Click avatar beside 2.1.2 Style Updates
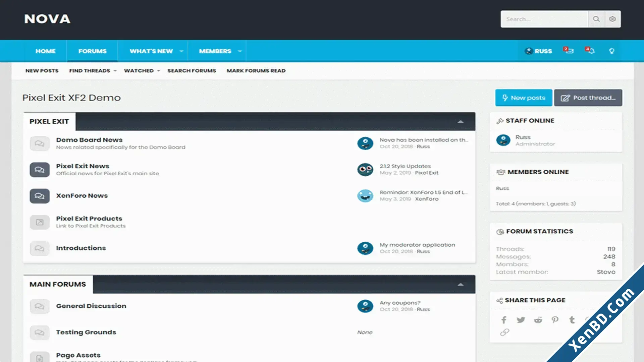This screenshot has width=644, height=362. (365, 170)
